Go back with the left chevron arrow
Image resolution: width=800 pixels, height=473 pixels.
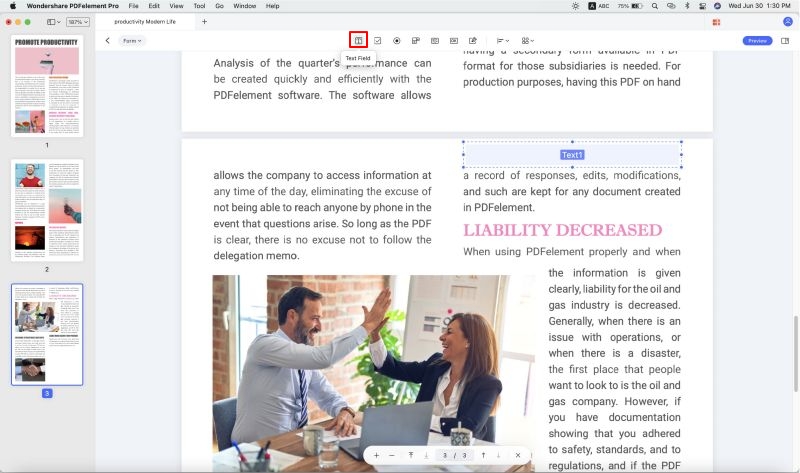(107, 40)
